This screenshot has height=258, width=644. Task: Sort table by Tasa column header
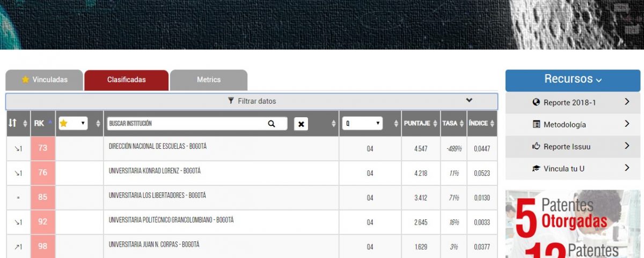453,123
